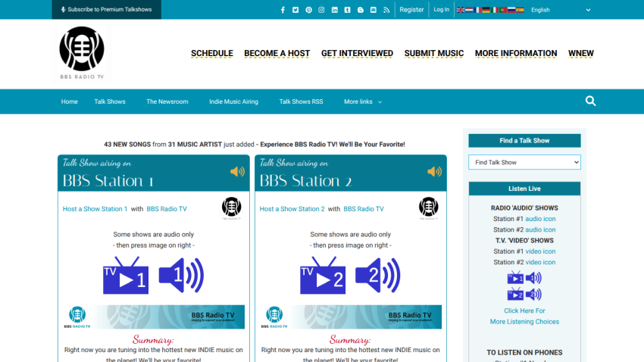The height and width of the screenshot is (362, 644).
Task: Expand the More links menu
Action: (363, 101)
